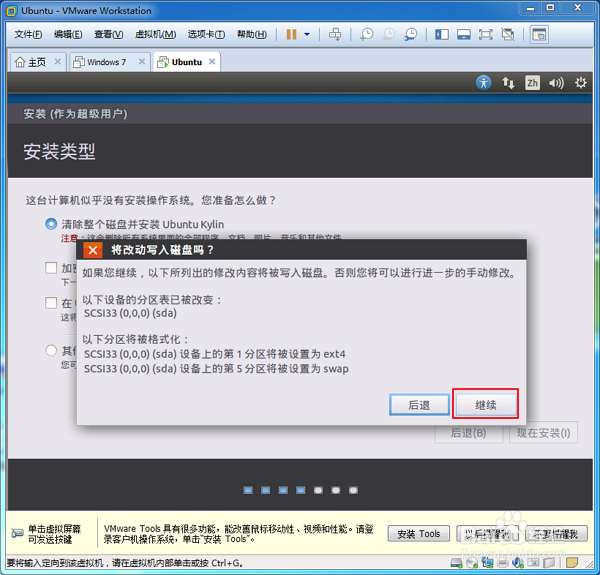Open the 选项卡(T) menu

coord(206,34)
